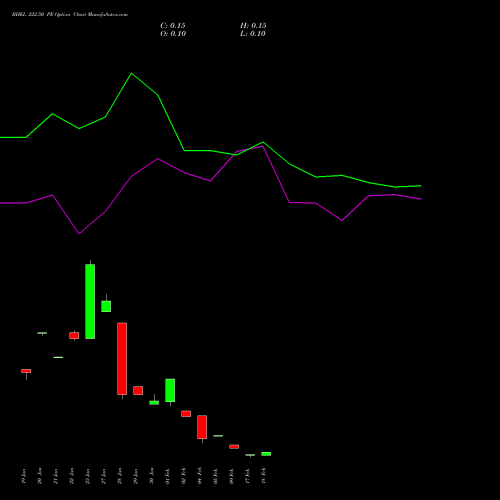This screenshot has width=500, height=500.
Task: Click the highest peak of the green line
Action: point(131,73)
